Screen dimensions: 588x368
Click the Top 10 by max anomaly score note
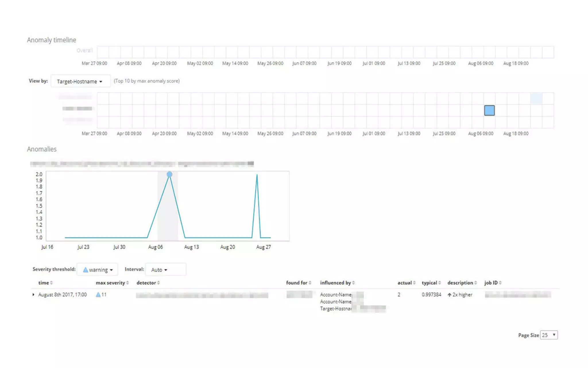(x=147, y=81)
